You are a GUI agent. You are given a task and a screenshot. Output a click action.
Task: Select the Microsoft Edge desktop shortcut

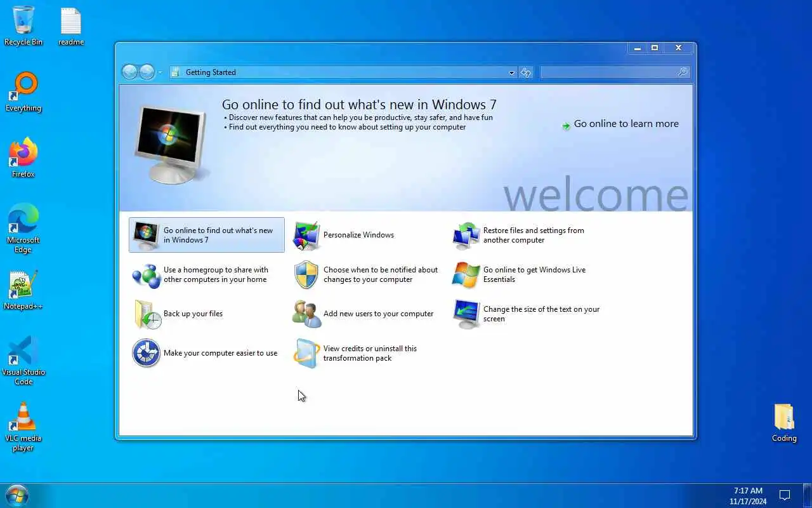[x=23, y=229]
